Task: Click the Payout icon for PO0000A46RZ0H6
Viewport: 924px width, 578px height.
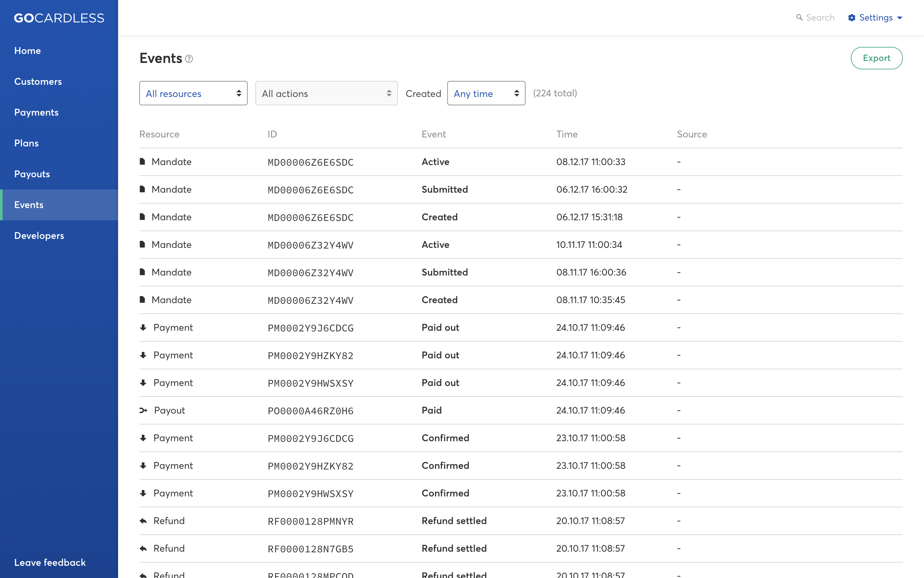Action: tap(143, 410)
